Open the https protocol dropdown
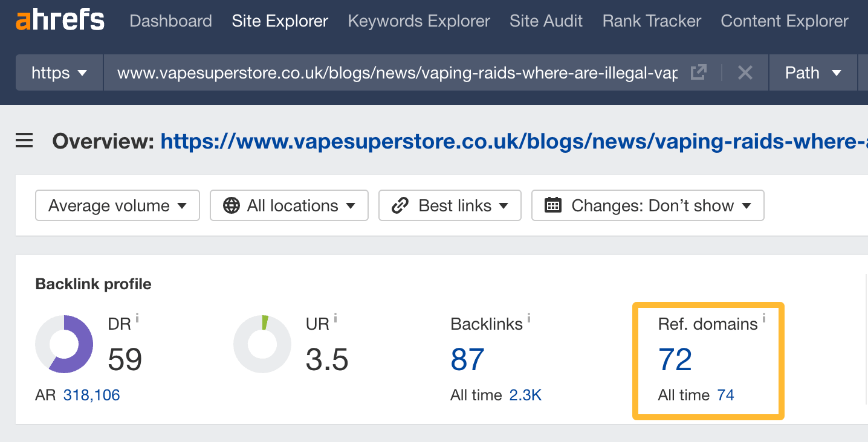This screenshot has height=442, width=868. (x=59, y=72)
